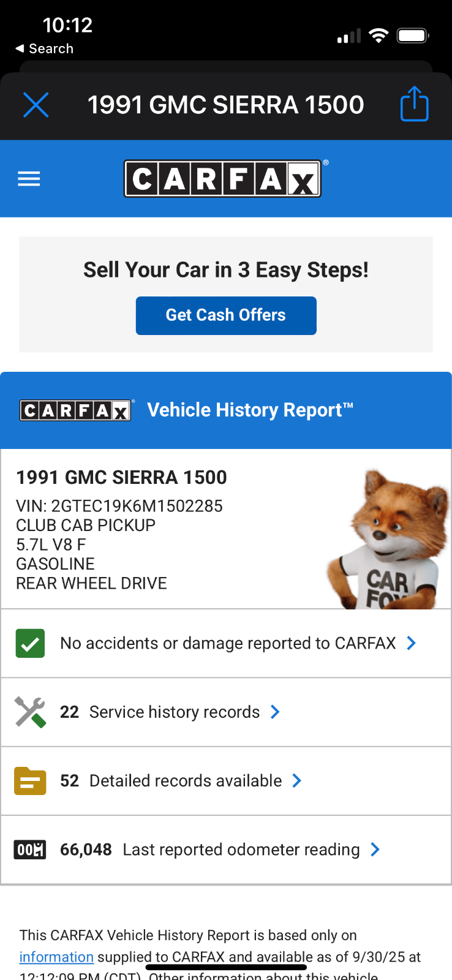Image resolution: width=452 pixels, height=980 pixels.
Task: Tap the wrench service history icon
Action: click(x=30, y=712)
